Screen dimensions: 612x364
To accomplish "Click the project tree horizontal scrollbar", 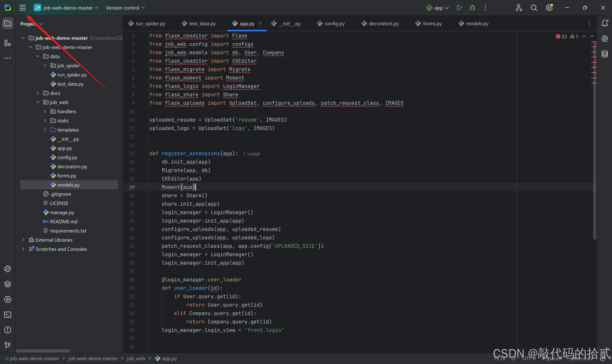I will [x=43, y=351].
